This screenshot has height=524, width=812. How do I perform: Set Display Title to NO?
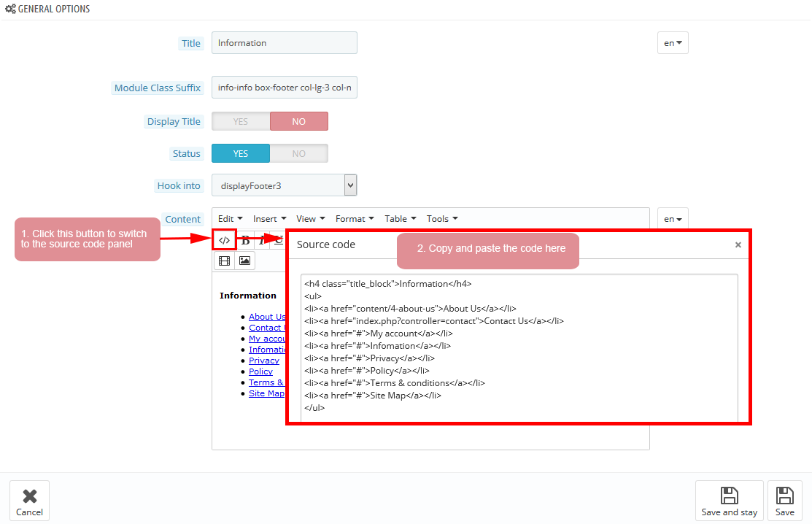click(299, 121)
